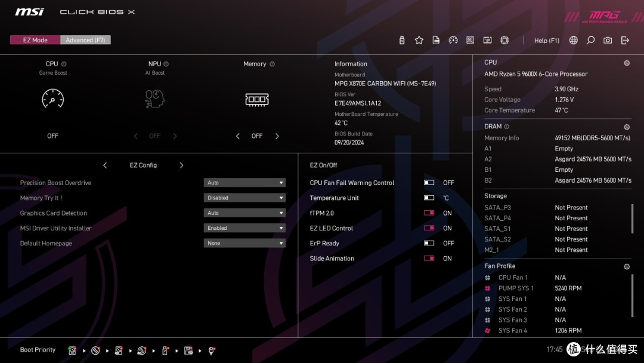Viewport: 644px width, 363px height.
Task: Open the language globe icon
Action: pyautogui.click(x=574, y=40)
